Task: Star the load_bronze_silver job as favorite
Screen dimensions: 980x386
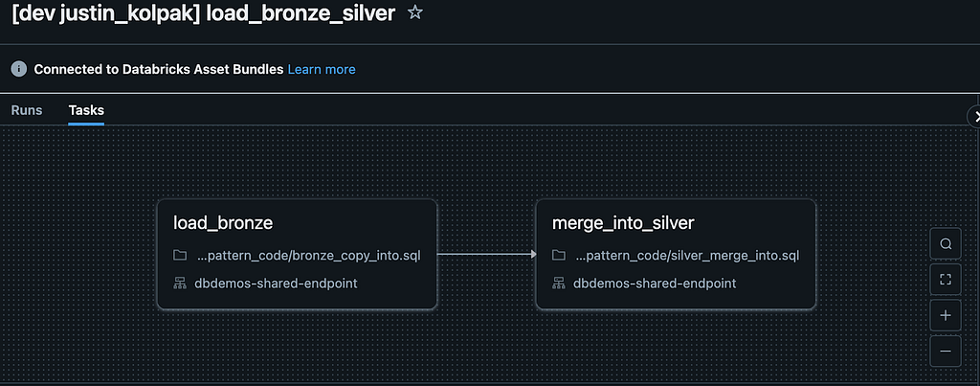Action: 415,13
